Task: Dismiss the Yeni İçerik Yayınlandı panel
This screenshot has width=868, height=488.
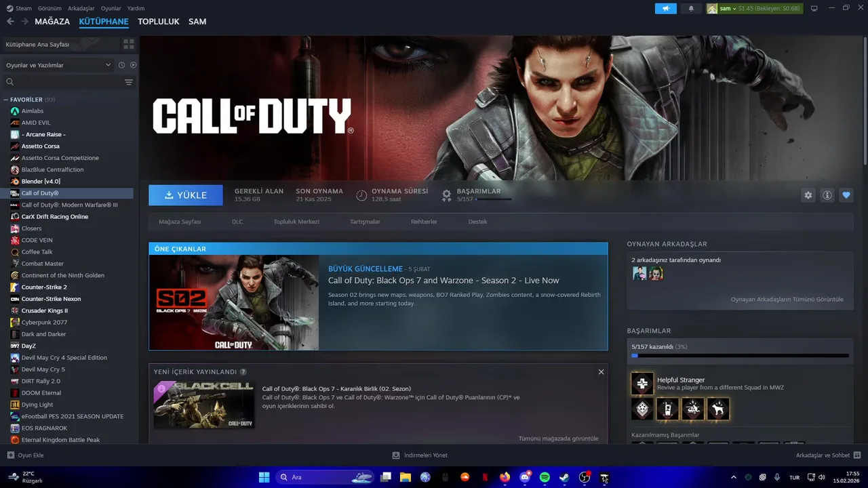Action: click(x=601, y=371)
